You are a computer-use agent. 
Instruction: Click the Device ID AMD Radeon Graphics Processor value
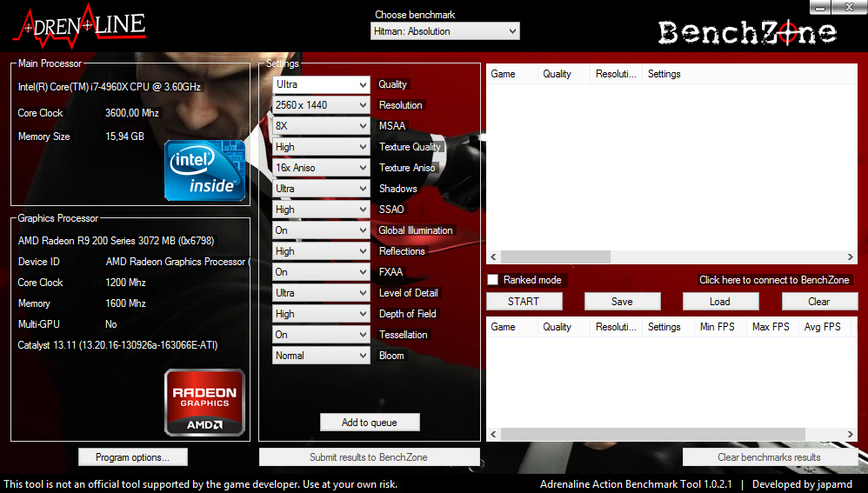[177, 262]
